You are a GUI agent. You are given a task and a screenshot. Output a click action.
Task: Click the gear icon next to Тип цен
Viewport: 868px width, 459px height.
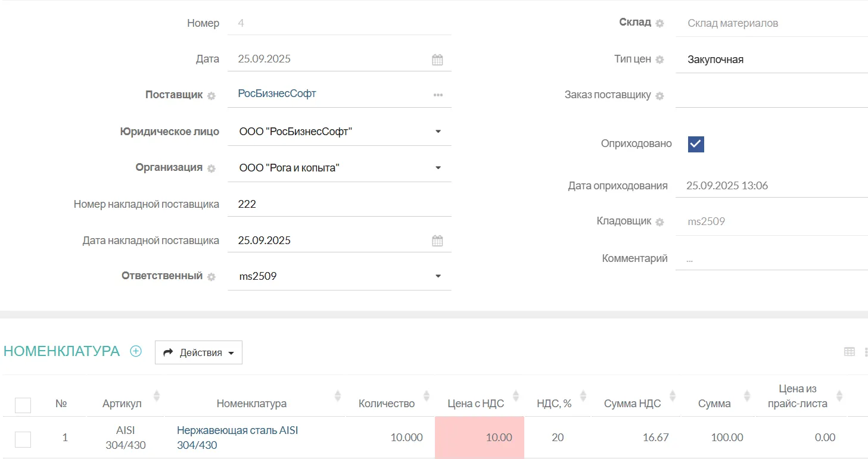click(659, 60)
